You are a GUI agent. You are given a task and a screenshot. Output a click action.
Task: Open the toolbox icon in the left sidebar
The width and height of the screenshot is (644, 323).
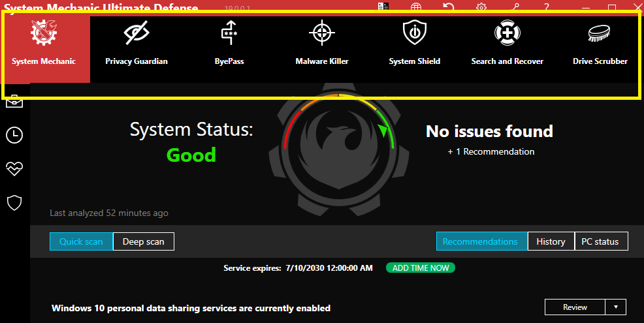(14, 101)
